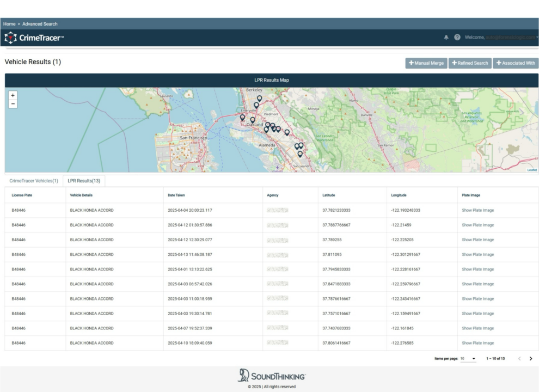Show plate image for 2025-04-01 13:13:22 record
Screen dimensions: 539x392
pyautogui.click(x=478, y=269)
